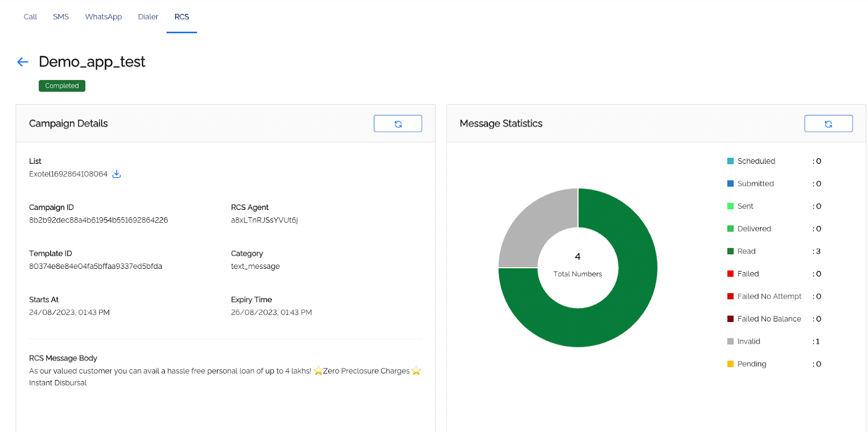Refresh the Campaign Details panel
This screenshot has height=432, width=868.
click(398, 124)
